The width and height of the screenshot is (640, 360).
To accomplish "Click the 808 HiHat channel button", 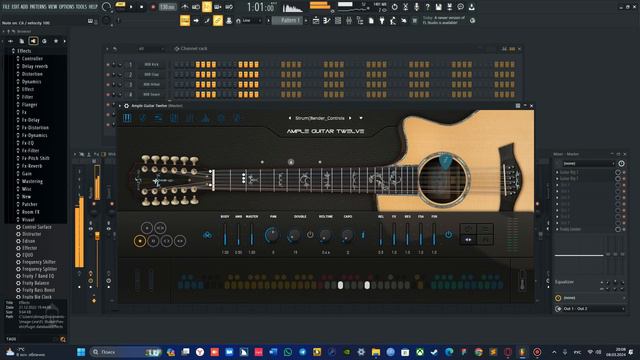I will [151, 84].
